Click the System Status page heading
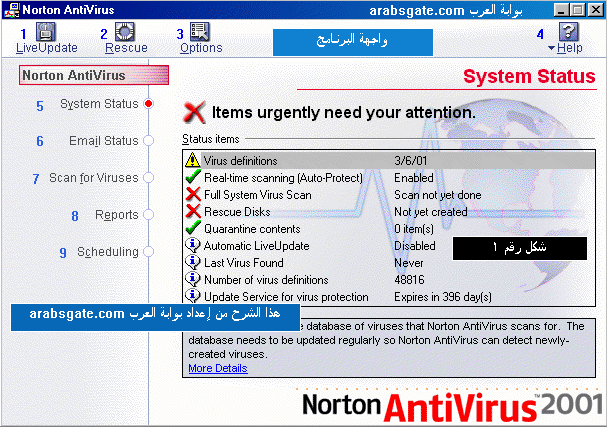 coord(529,76)
